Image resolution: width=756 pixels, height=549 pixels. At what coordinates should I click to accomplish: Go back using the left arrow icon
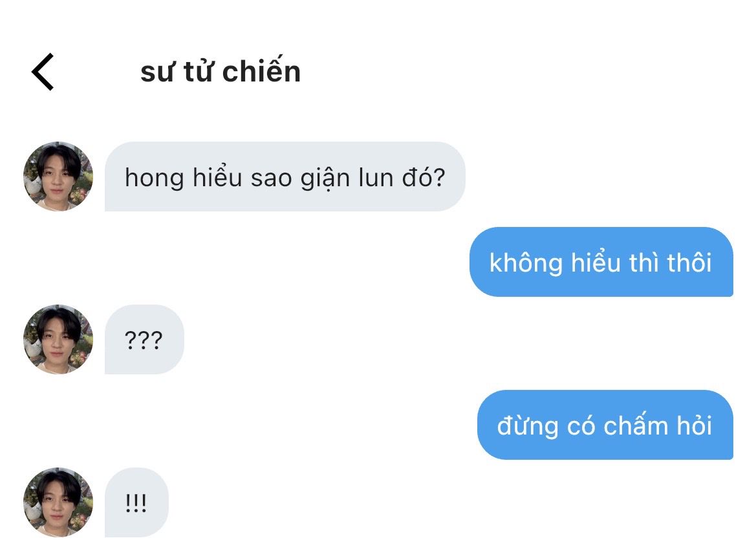pos(43,72)
